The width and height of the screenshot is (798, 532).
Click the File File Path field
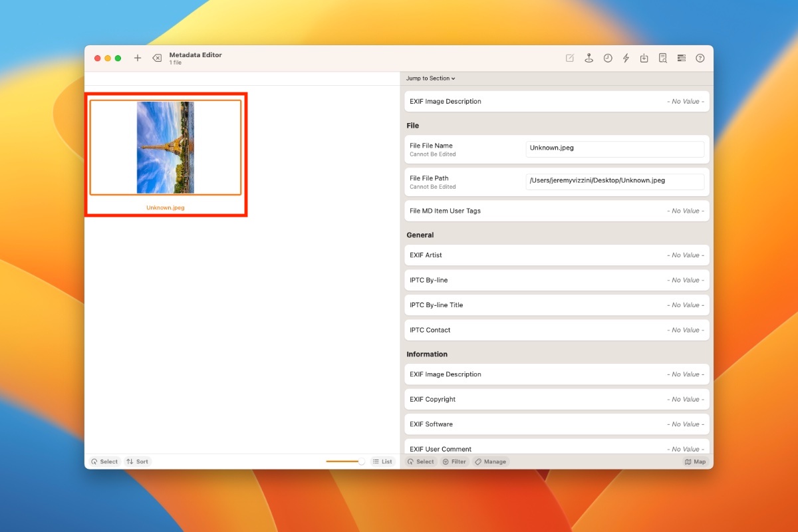click(x=615, y=182)
